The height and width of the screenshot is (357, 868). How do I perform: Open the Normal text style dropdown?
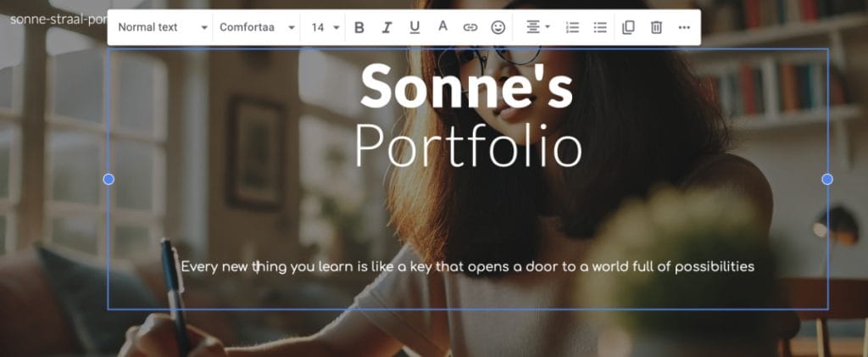[x=162, y=27]
